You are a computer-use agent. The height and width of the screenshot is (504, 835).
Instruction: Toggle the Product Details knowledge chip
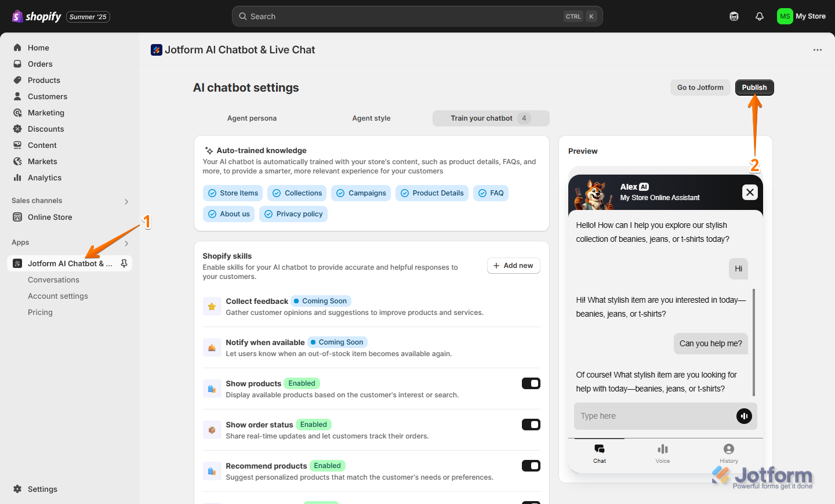click(432, 193)
